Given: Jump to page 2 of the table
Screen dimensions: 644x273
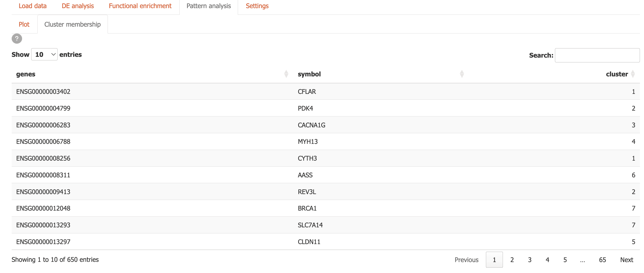Looking at the screenshot, I should tap(512, 260).
